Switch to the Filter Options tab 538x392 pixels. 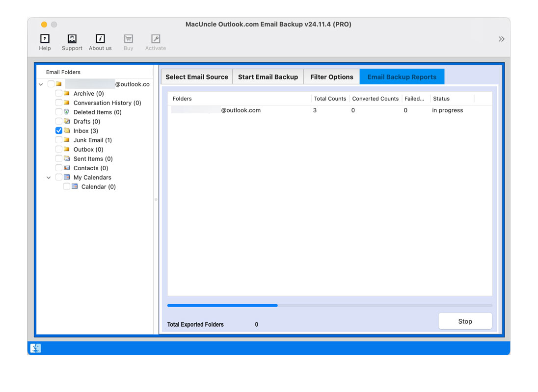[x=331, y=77]
